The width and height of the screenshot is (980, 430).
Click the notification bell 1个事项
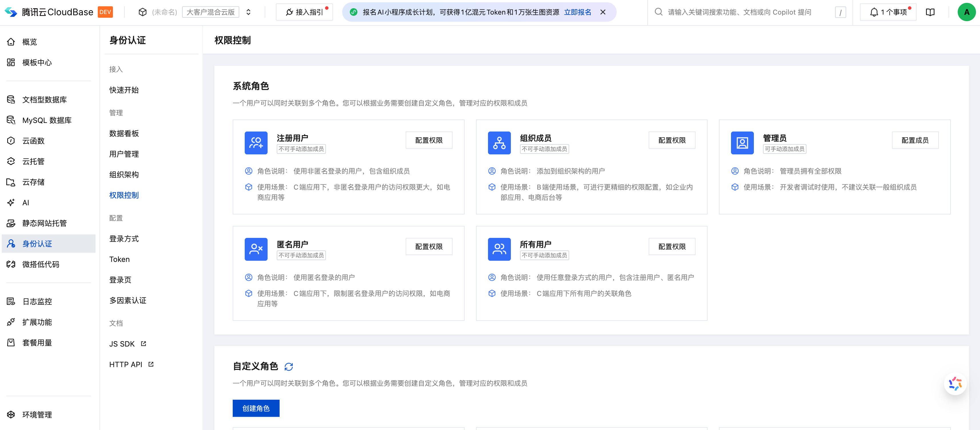click(888, 12)
